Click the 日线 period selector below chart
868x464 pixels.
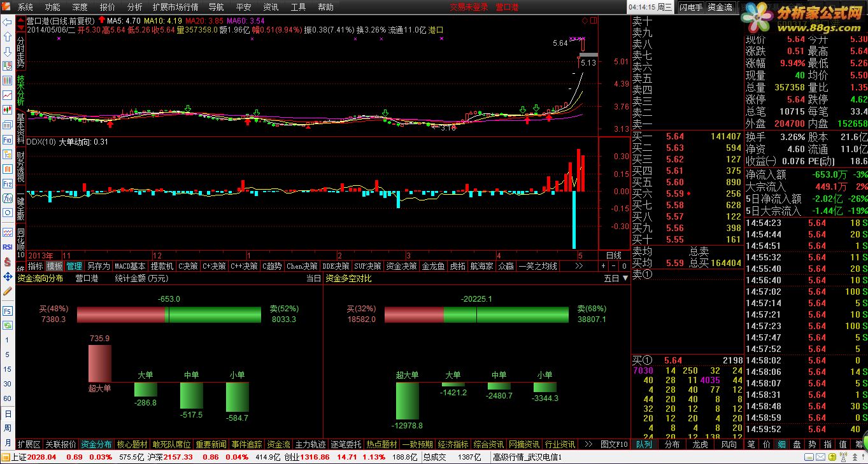coord(613,255)
